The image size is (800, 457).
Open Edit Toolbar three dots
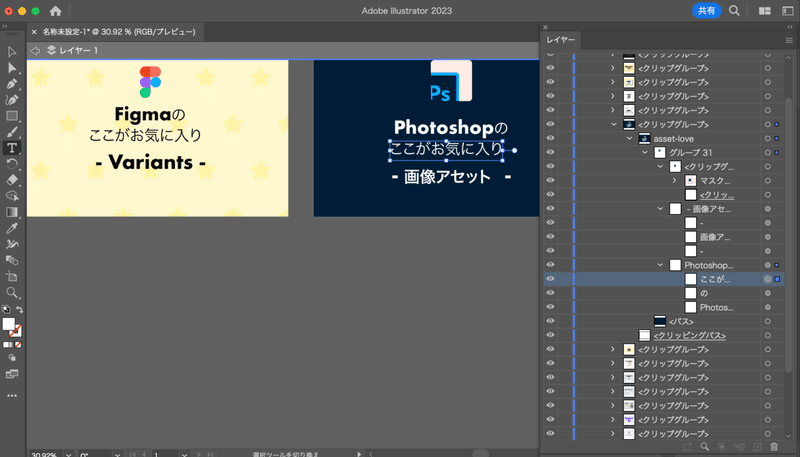(12, 395)
